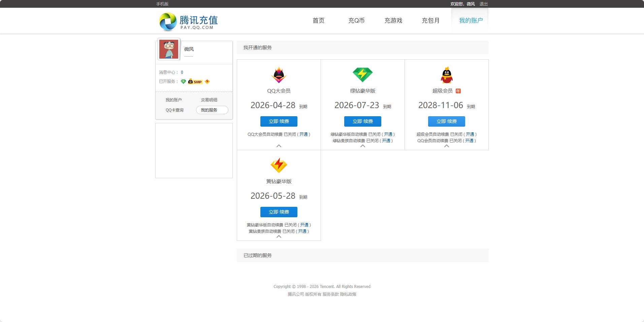Enable QQ大会员自动续费 via 开通
The width and height of the screenshot is (644, 322).
point(304,134)
